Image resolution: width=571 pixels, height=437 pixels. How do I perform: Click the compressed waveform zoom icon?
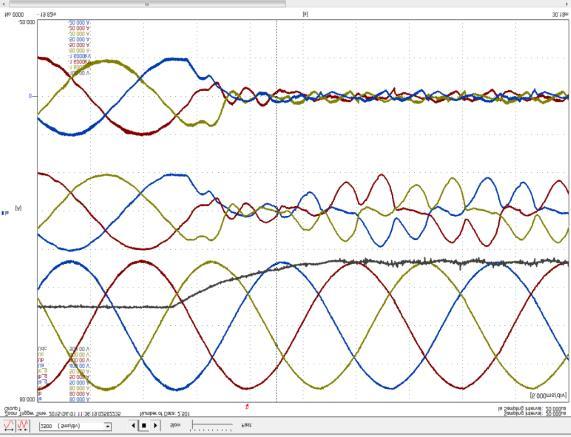point(23,425)
